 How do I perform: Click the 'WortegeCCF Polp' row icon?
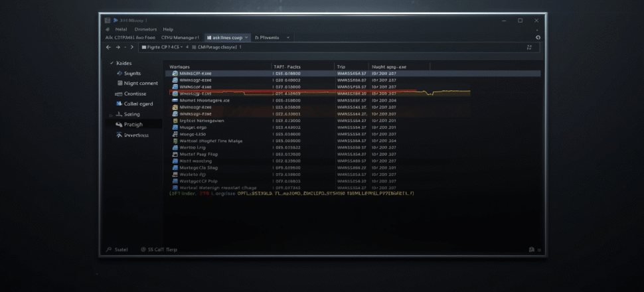[x=175, y=181]
